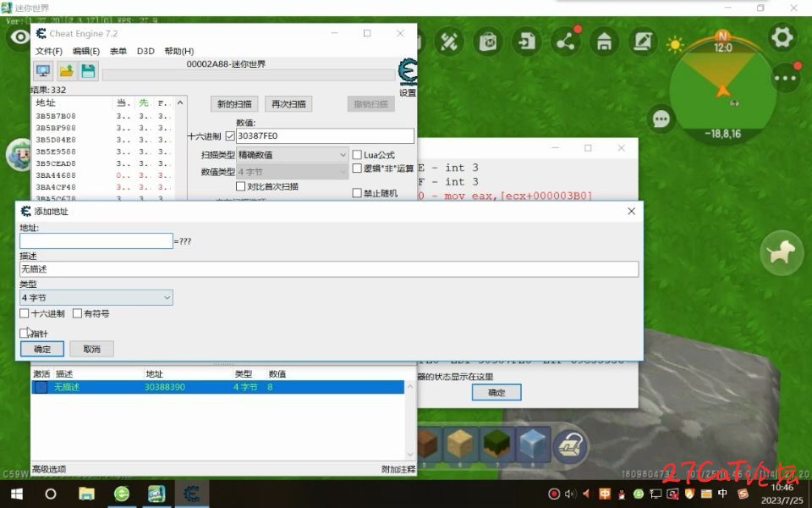This screenshot has height=508, width=812.
Task: Select the ice block in hotbar
Action: [533, 444]
